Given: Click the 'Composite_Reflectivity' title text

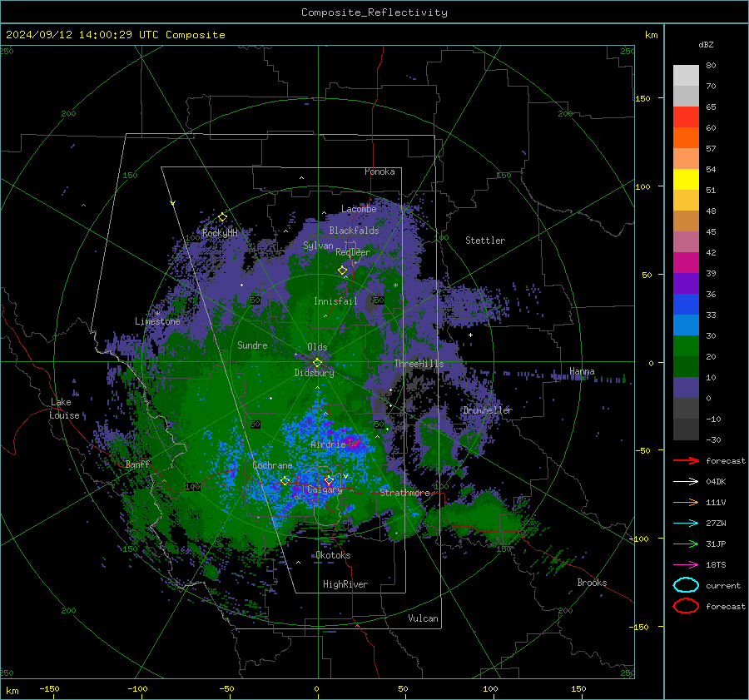Looking at the screenshot, I should coord(374,12).
